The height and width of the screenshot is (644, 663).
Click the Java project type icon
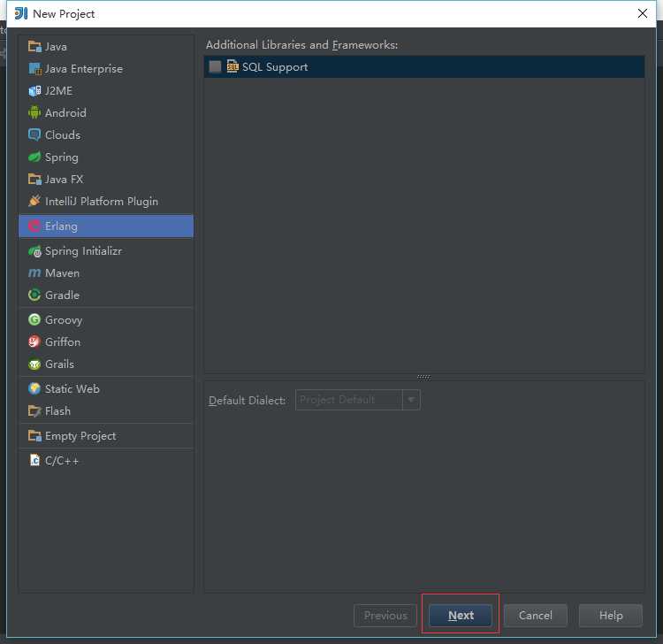tap(34, 46)
